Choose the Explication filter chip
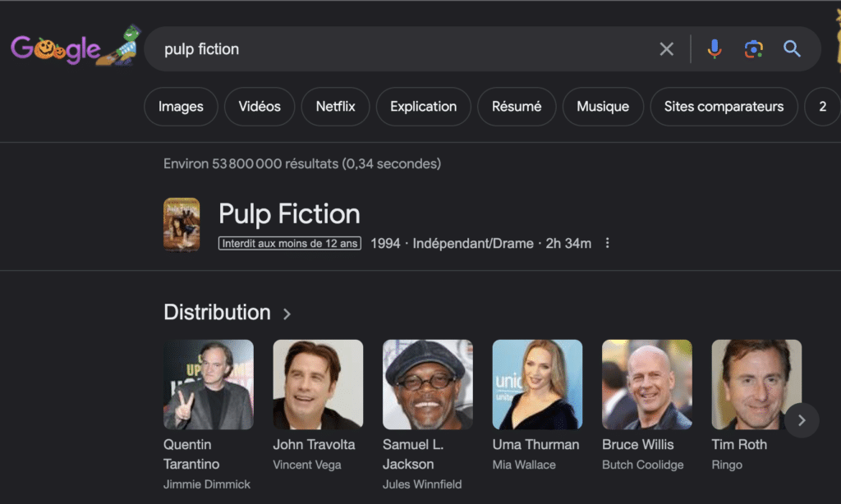Image resolution: width=841 pixels, height=504 pixels. coord(423,107)
